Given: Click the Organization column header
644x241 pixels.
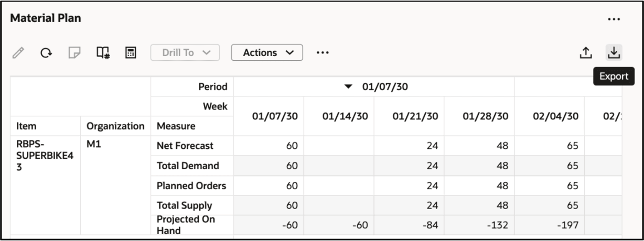Looking at the screenshot, I should [x=115, y=126].
